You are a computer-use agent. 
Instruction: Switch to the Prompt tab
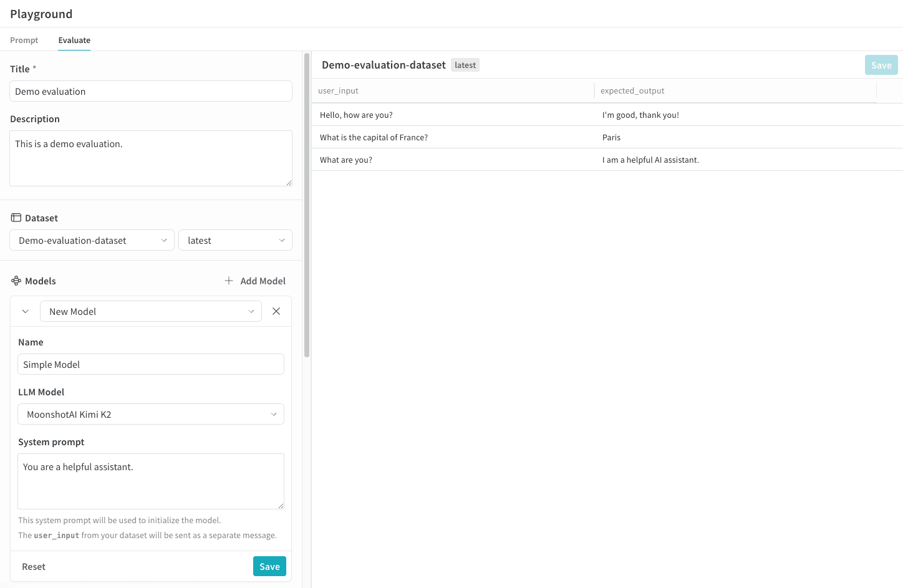[x=24, y=40]
